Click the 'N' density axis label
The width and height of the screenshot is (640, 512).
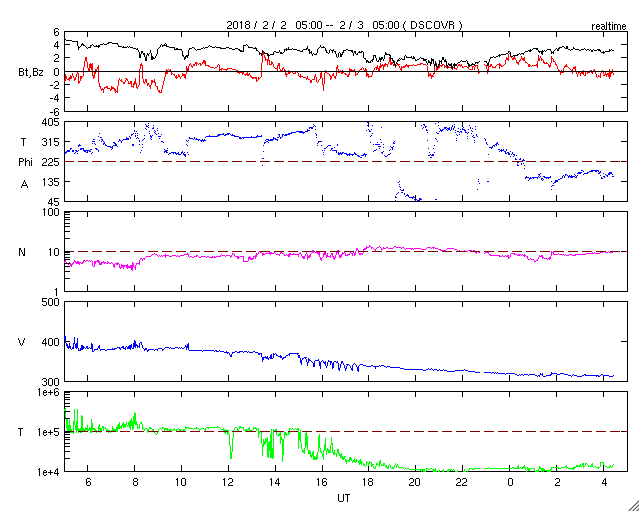(x=22, y=252)
